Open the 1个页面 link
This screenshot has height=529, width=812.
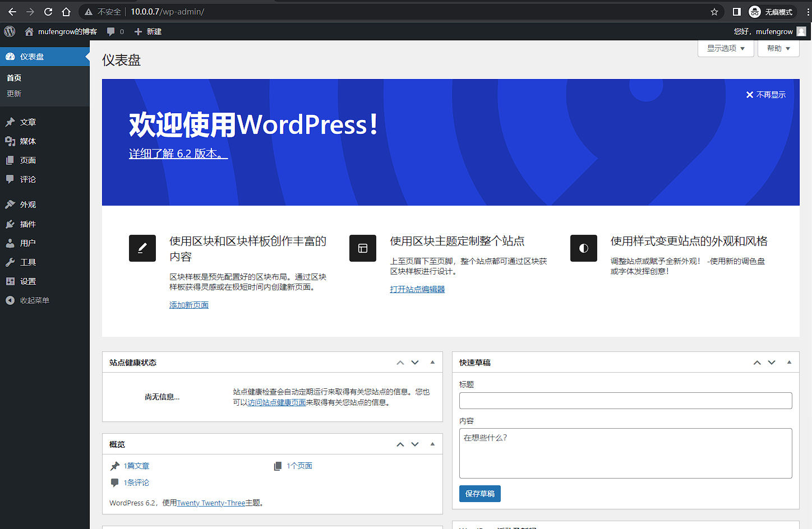click(299, 466)
